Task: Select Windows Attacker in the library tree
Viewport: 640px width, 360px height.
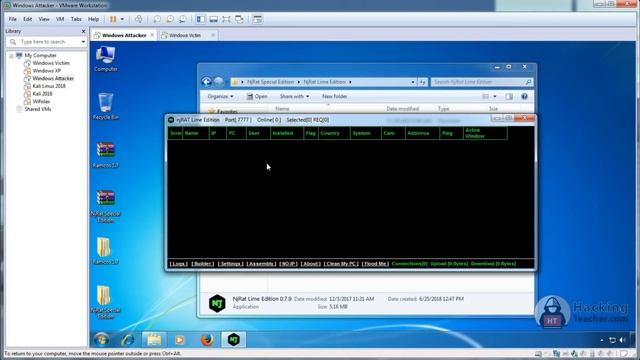Action: click(x=53, y=78)
